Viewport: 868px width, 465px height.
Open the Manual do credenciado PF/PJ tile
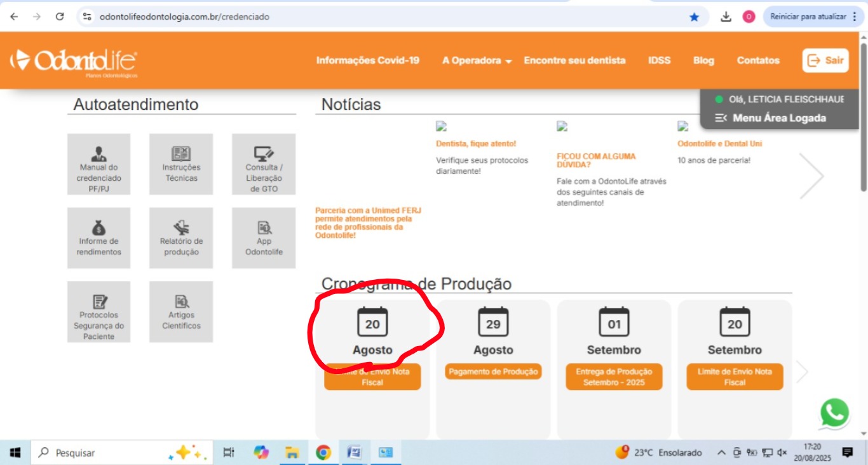point(98,164)
